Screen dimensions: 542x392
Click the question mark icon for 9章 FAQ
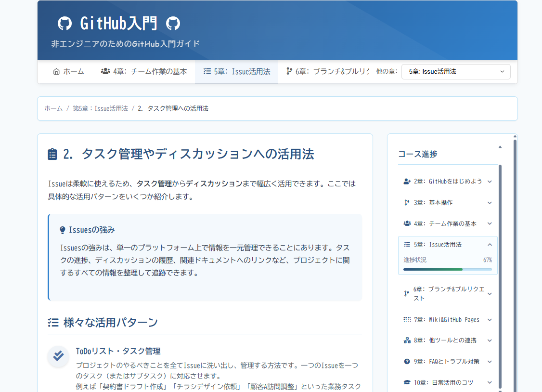(x=407, y=362)
